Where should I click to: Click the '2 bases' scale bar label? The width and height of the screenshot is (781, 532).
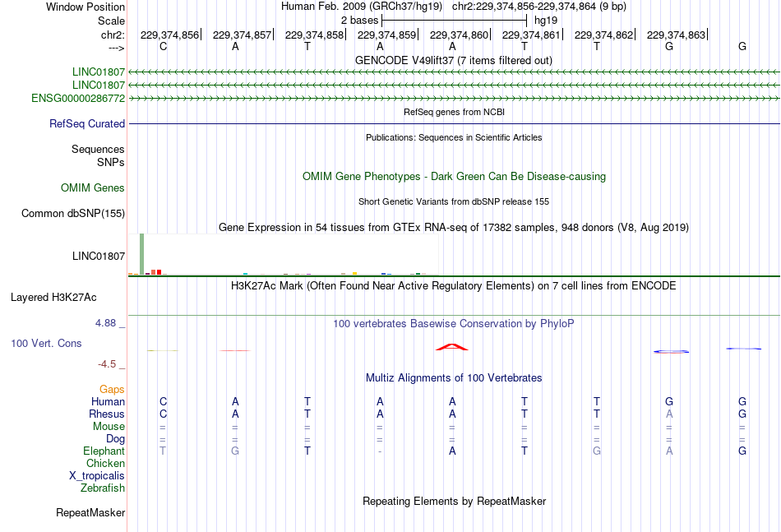tap(359, 21)
